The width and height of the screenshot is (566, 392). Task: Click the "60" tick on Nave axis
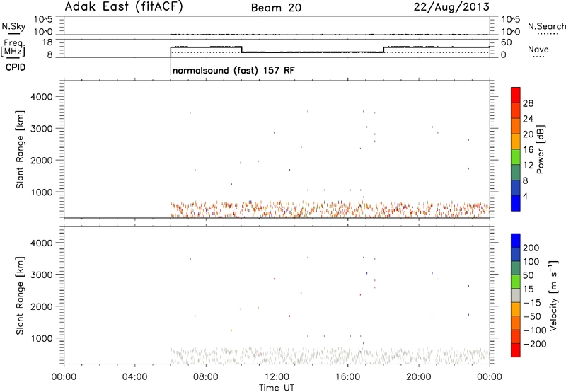[506, 42]
